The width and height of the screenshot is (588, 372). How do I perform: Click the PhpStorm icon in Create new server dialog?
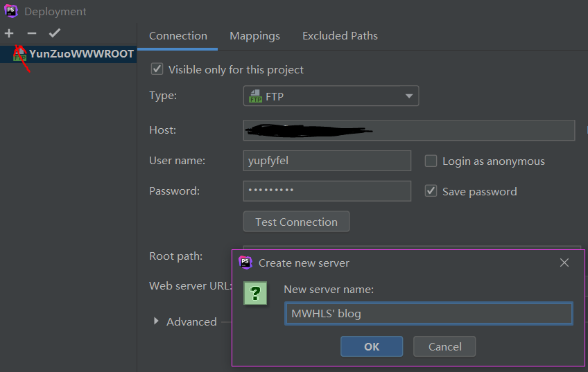(x=245, y=263)
